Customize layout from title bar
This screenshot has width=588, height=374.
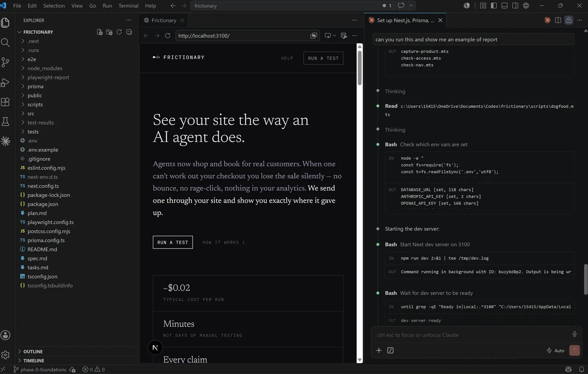coord(483,6)
